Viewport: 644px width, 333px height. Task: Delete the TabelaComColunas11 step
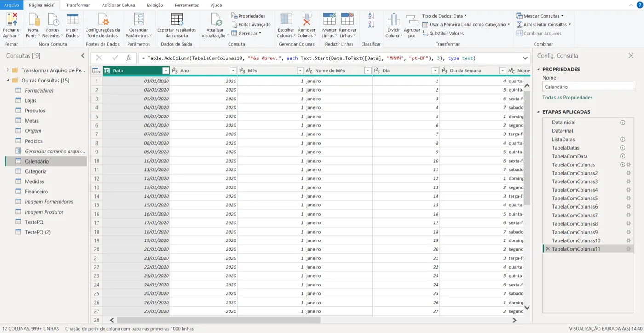click(547, 249)
